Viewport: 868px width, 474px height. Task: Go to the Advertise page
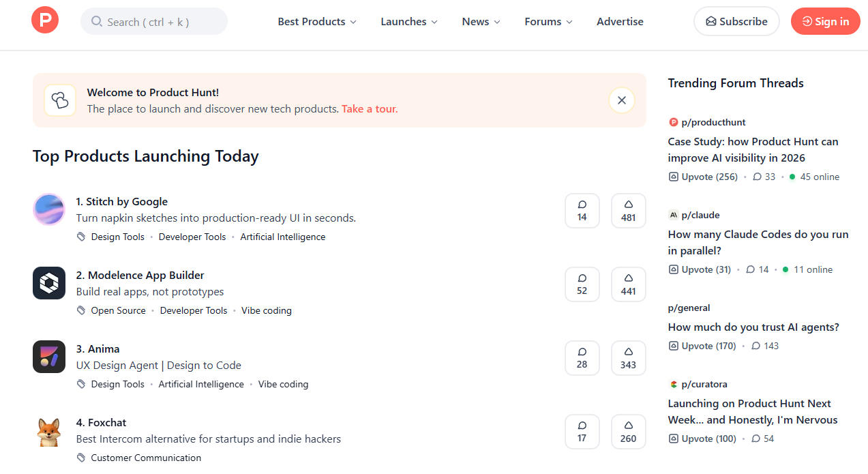620,22
